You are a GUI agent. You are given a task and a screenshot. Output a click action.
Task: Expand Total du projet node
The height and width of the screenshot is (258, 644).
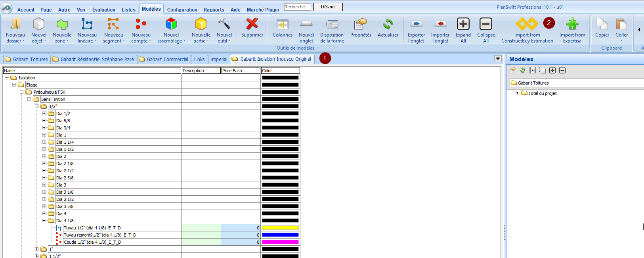coord(517,93)
